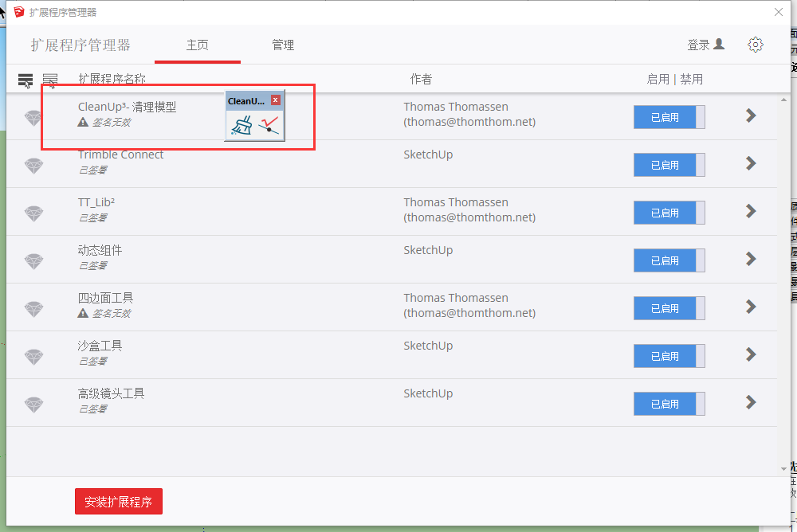The image size is (797, 532).
Task: Click scrollbar down arrow in extension list
Action: click(x=783, y=469)
